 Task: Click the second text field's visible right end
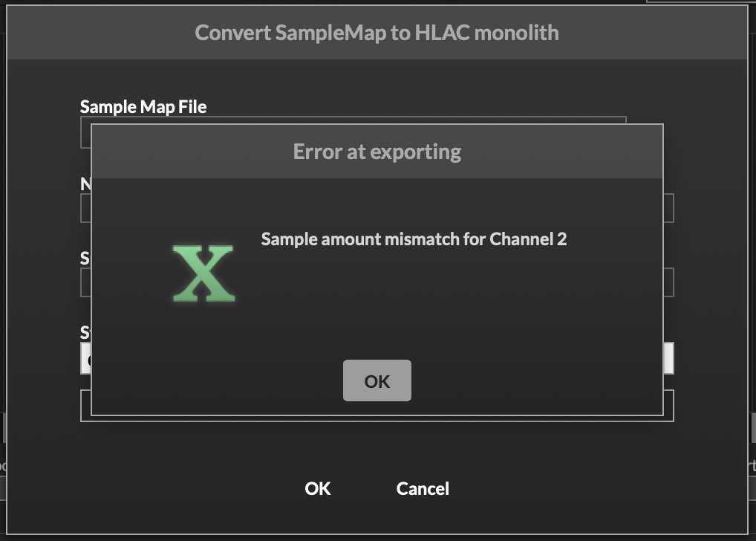click(668, 208)
